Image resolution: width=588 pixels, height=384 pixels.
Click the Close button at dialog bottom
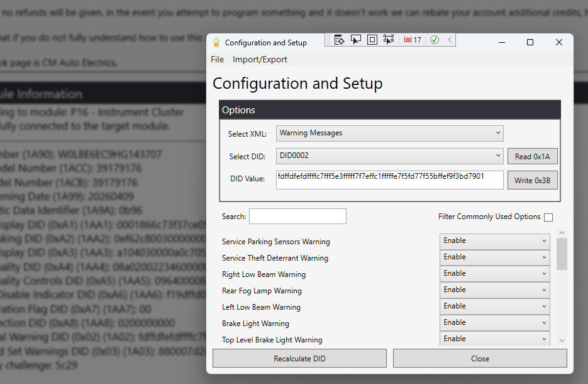(x=480, y=358)
